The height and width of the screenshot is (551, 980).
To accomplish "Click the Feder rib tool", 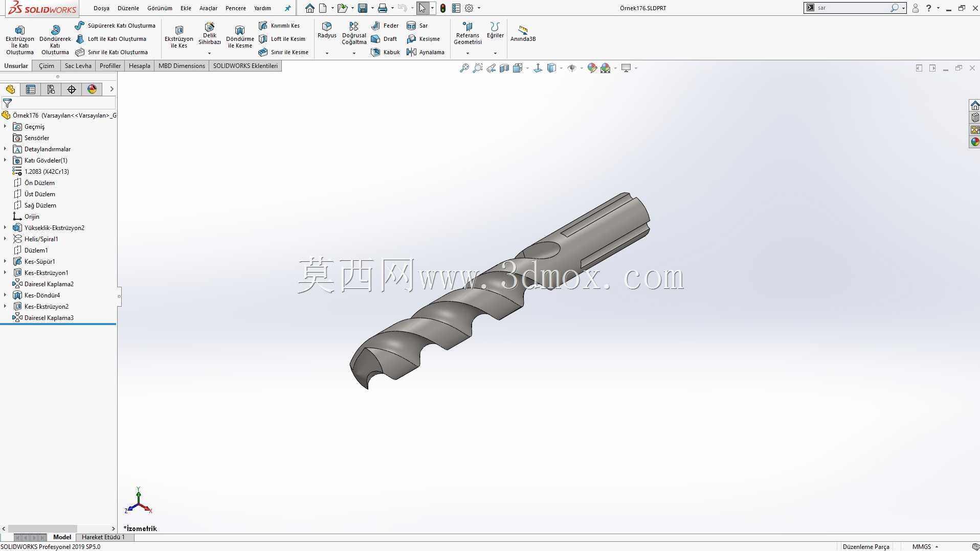I will click(385, 26).
